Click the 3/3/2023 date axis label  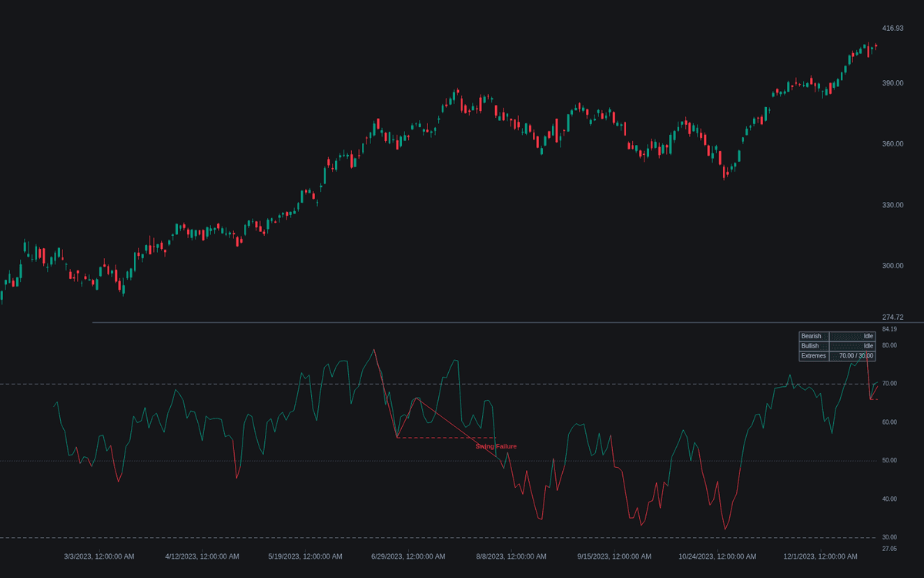(x=99, y=556)
